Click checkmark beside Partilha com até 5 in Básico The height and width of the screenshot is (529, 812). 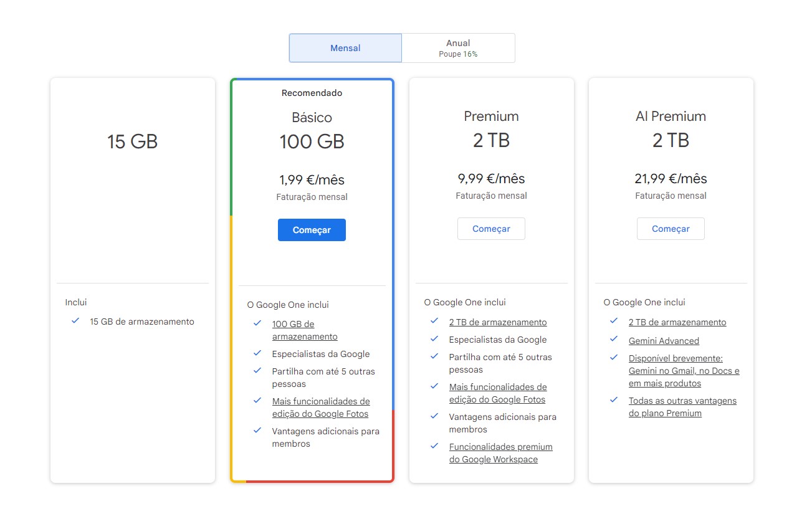pos(257,370)
